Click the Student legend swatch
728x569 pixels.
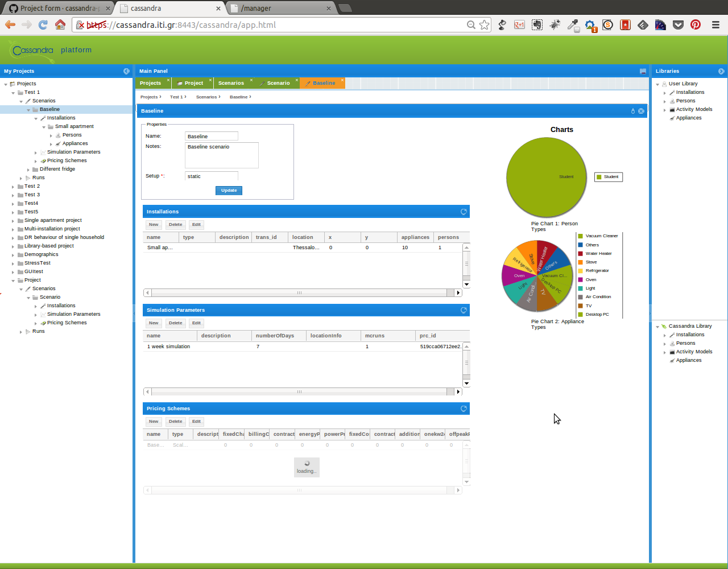[x=598, y=177]
